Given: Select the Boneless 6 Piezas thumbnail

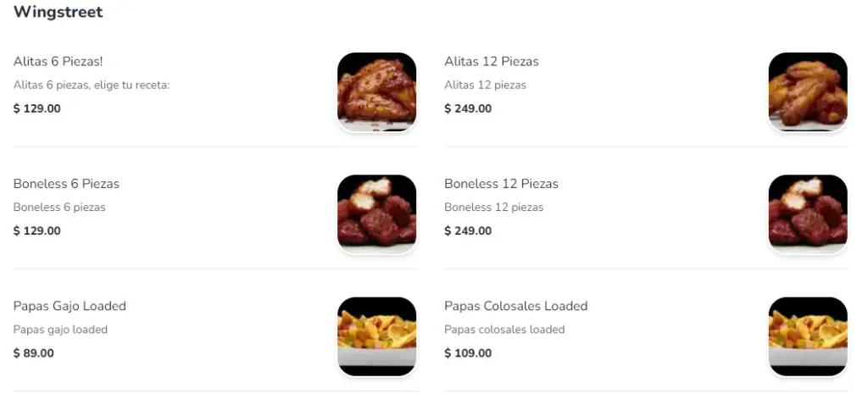Looking at the screenshot, I should (376, 214).
